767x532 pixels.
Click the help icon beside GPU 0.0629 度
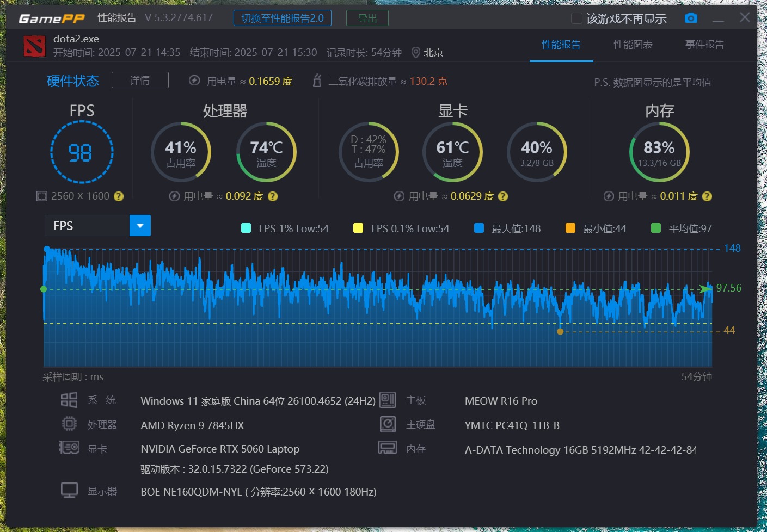click(503, 196)
